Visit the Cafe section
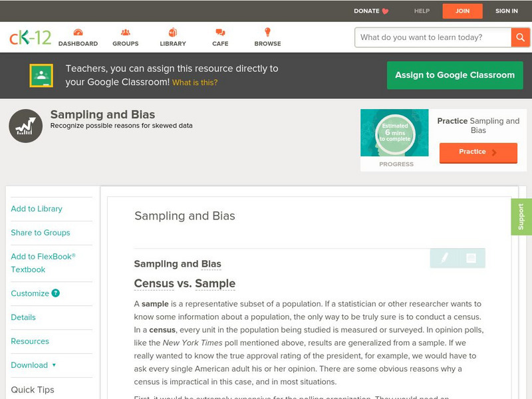 [x=220, y=37]
